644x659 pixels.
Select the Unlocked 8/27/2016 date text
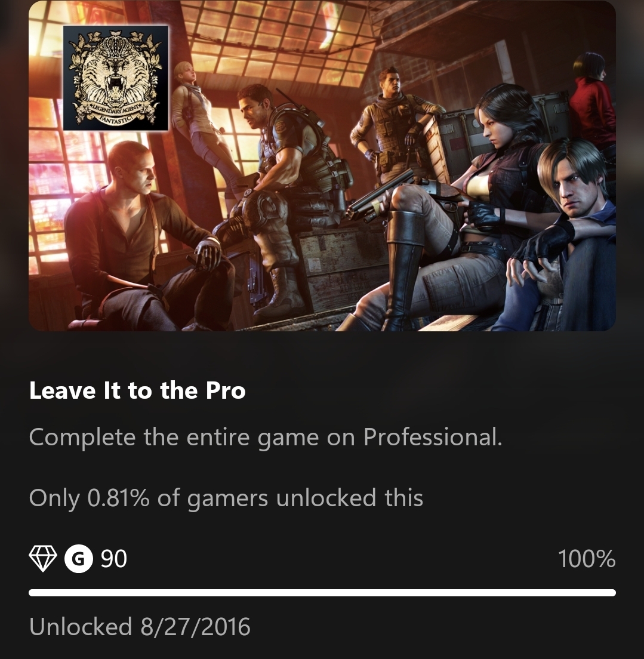coord(140,627)
